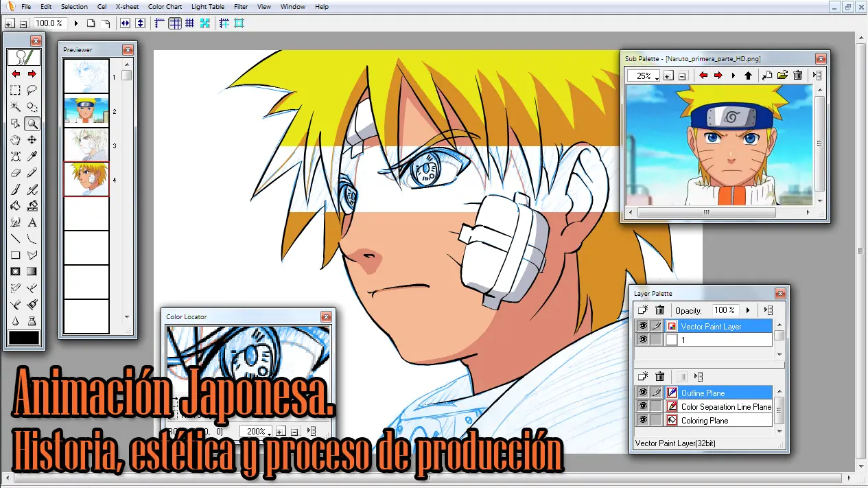Choose the Text tool
Viewport: 868px width, 488px height.
32,222
